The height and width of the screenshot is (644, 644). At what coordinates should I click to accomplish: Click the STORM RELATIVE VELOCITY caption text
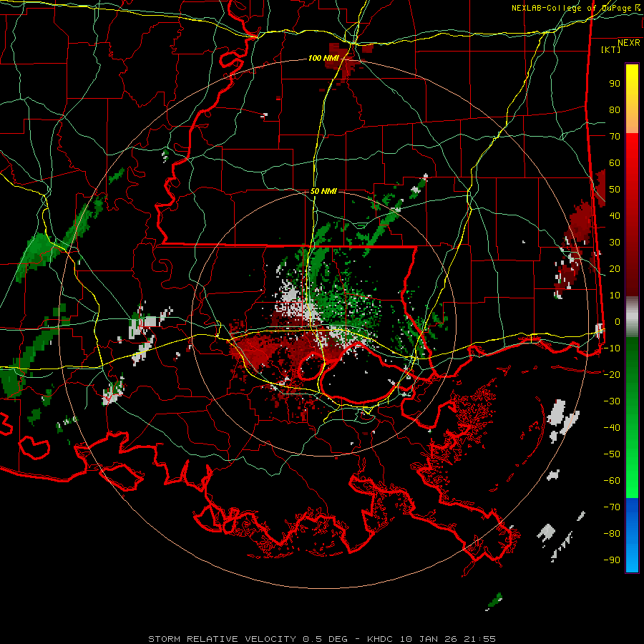click(222, 639)
